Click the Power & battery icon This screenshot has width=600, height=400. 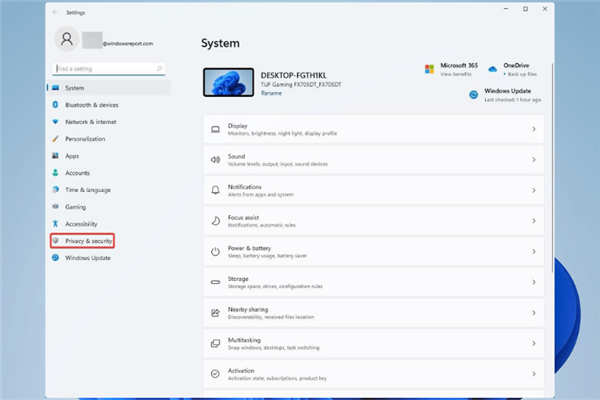pyautogui.click(x=215, y=251)
